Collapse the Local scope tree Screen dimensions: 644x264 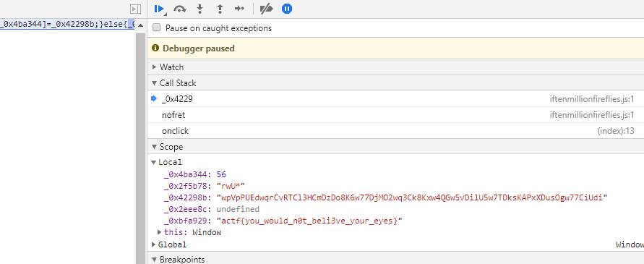coord(154,163)
